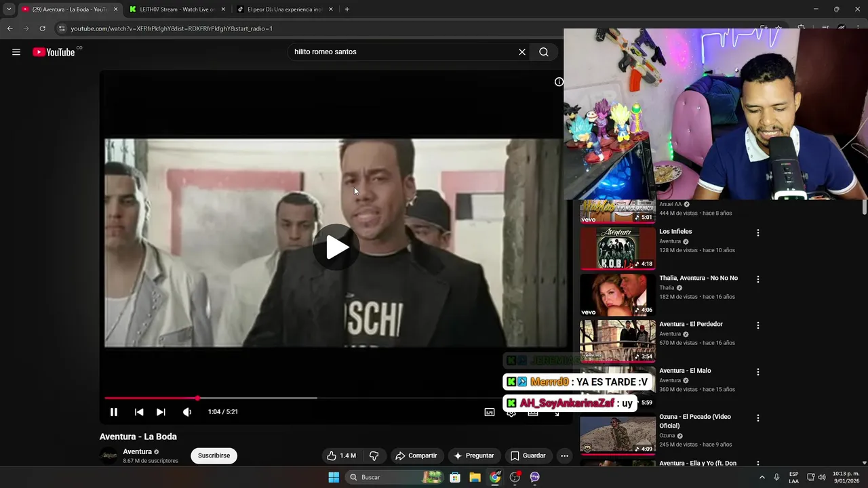Toggle subtitles on the player
The height and width of the screenshot is (488, 868).
(490, 412)
